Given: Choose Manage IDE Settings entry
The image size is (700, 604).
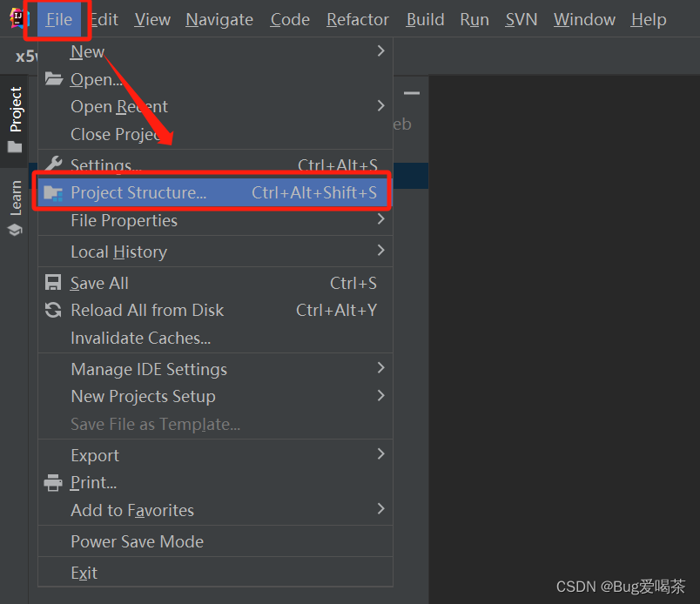Looking at the screenshot, I should (215, 369).
